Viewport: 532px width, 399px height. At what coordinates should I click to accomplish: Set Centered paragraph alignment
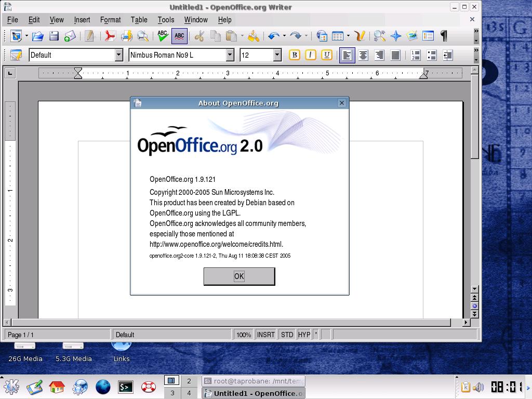[x=363, y=55]
